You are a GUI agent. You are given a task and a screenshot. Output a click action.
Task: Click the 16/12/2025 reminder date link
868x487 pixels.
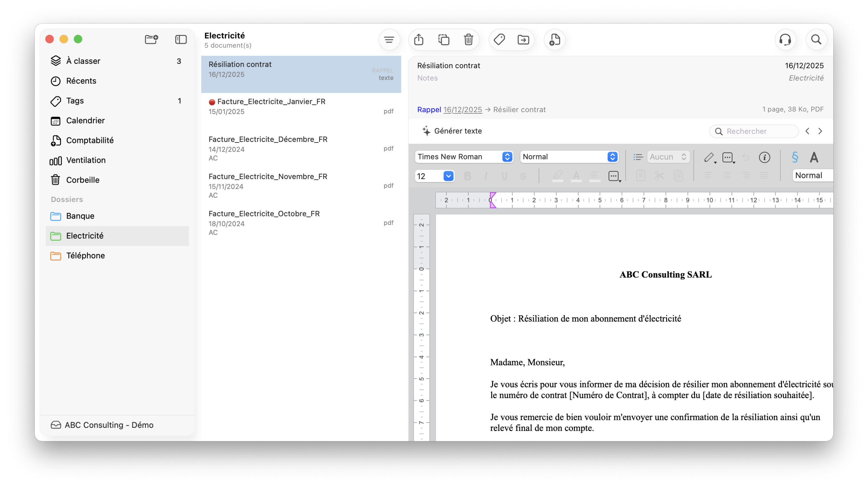click(462, 110)
